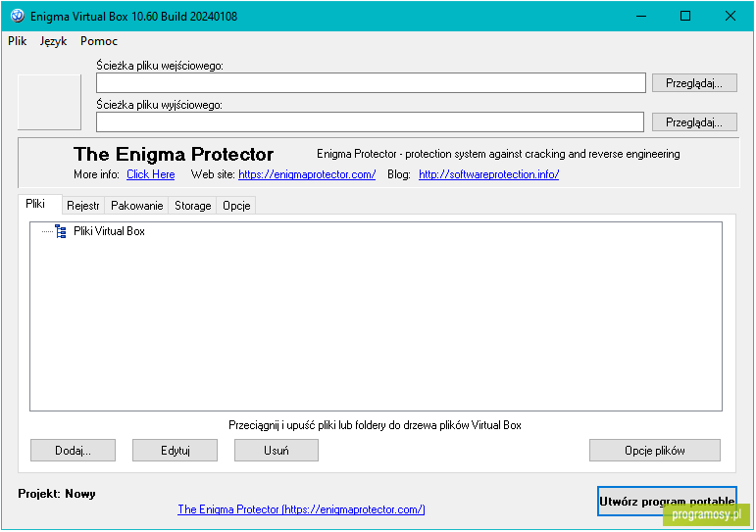Click Utwórz program portable button
The image size is (756, 532).
(667, 502)
